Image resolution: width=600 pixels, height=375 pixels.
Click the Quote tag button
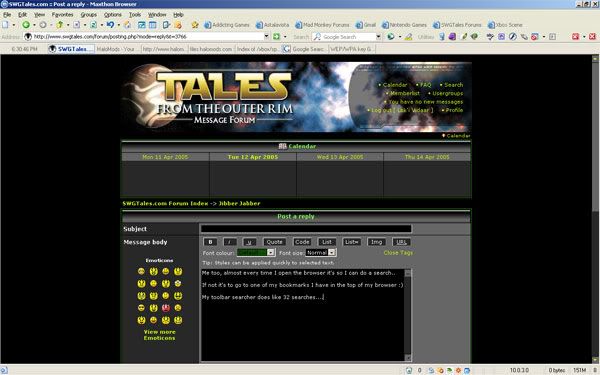(274, 242)
